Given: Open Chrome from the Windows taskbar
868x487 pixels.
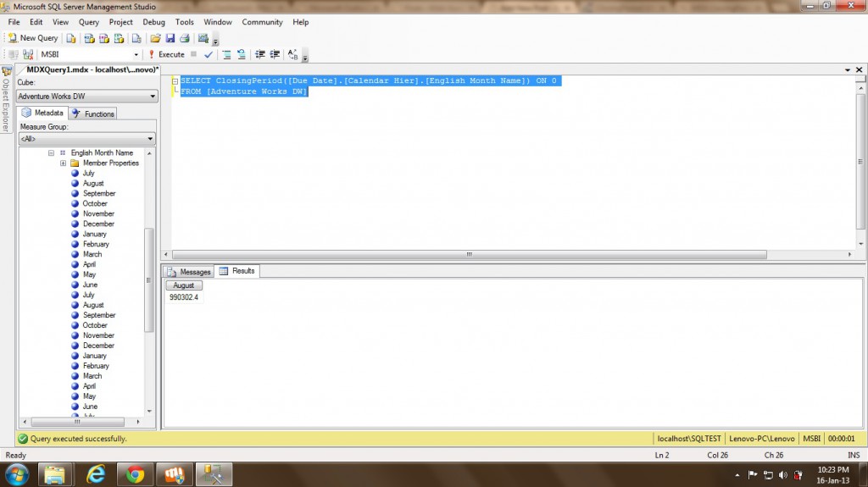Looking at the screenshot, I should (134, 474).
